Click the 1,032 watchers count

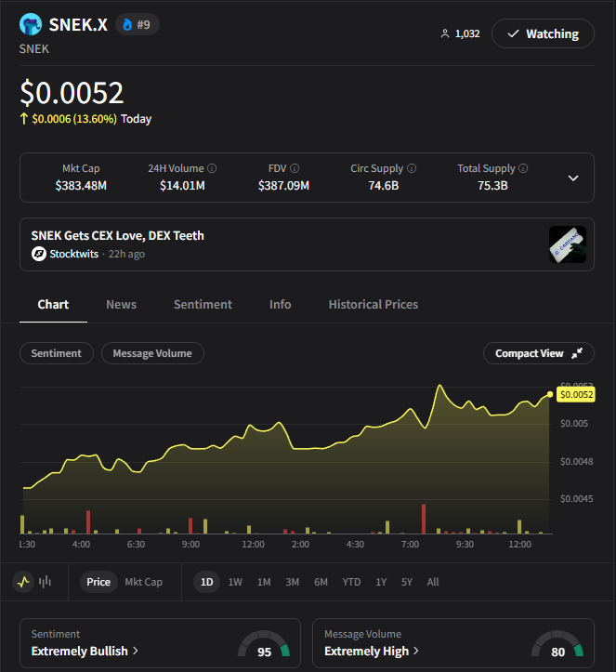467,33
